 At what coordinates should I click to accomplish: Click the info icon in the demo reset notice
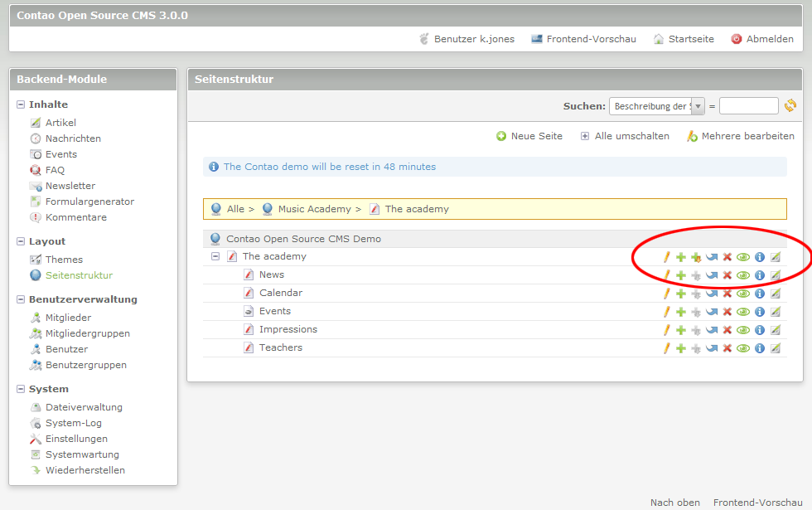pyautogui.click(x=214, y=167)
